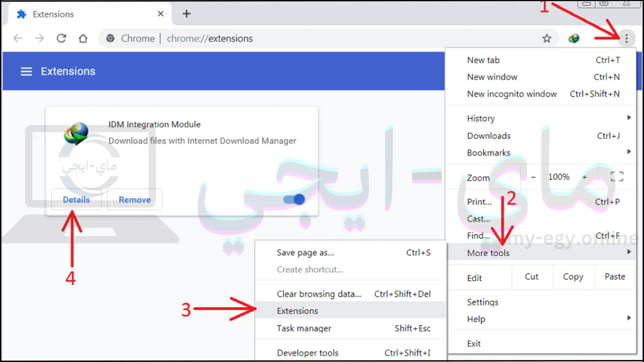Screen dimensions: 644x362
Task: Click the Extensions hamburger menu icon
Action: pyautogui.click(x=25, y=71)
